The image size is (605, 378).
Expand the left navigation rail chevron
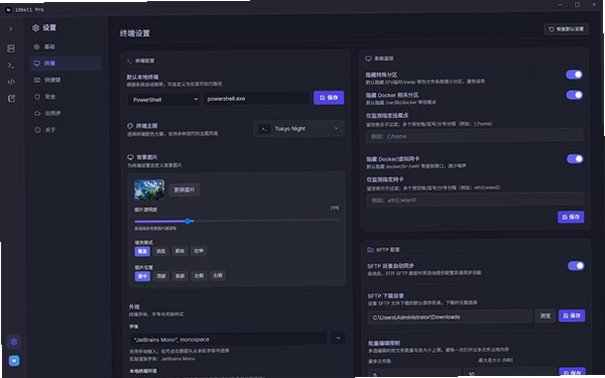[x=11, y=29]
